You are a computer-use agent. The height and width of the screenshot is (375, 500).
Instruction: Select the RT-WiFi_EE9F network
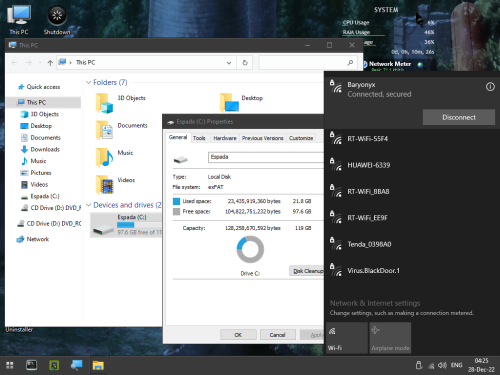pos(412,218)
